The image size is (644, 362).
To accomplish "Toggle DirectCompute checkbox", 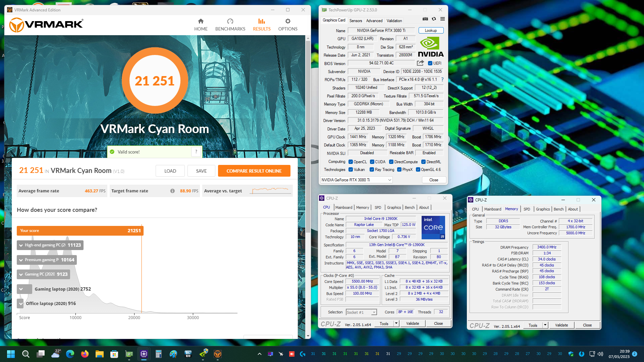I will click(x=391, y=162).
